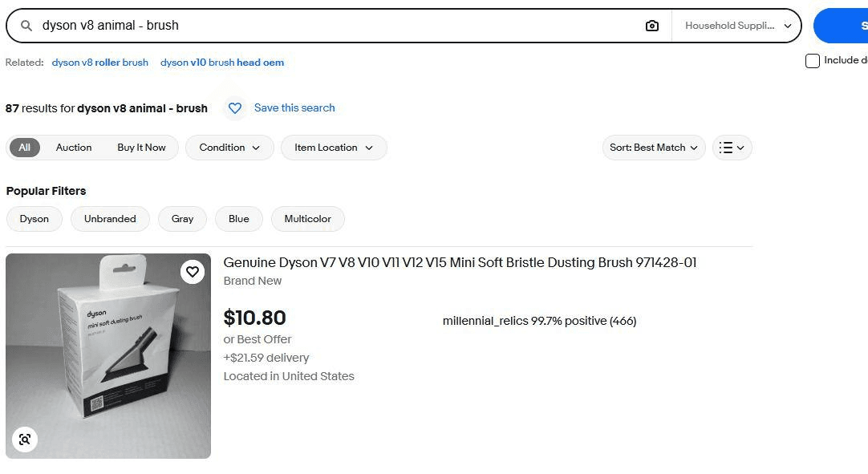Click the heart icon beside Save this search
The width and height of the screenshot is (868, 474).
point(235,108)
